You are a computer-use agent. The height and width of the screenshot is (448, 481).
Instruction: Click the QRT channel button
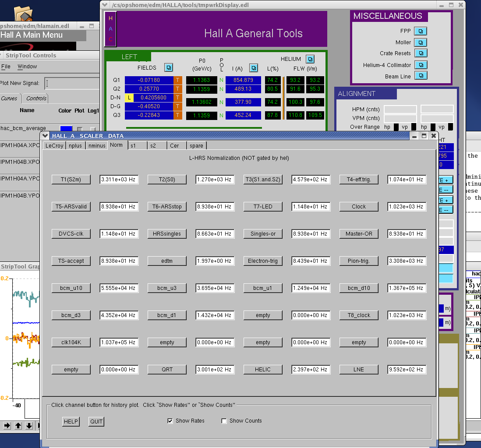click(167, 370)
